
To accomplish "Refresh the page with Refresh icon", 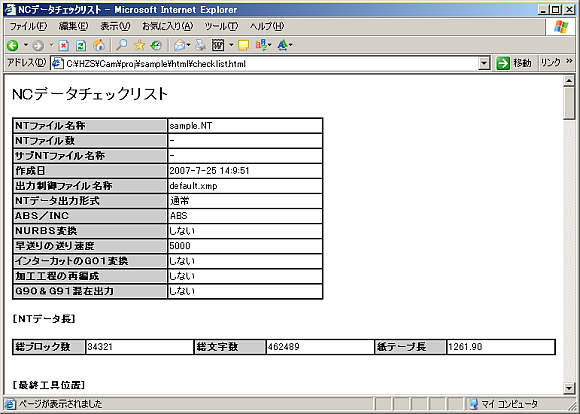I will (81, 46).
